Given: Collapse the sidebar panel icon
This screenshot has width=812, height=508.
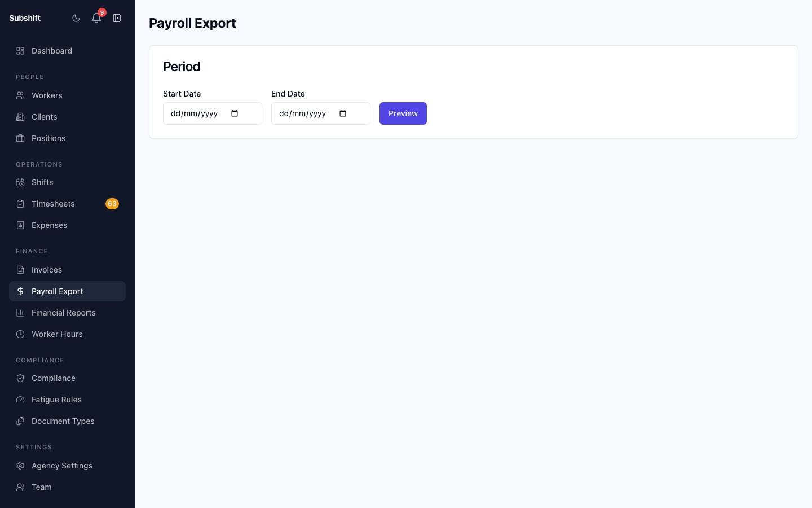Looking at the screenshot, I should click(117, 18).
